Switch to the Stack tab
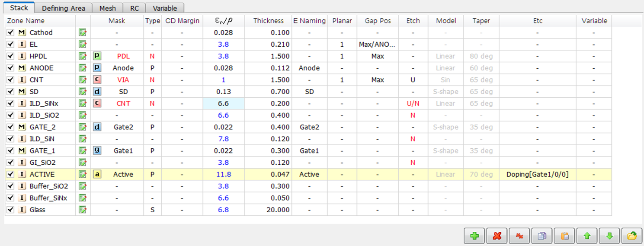644x246 pixels. click(x=19, y=8)
